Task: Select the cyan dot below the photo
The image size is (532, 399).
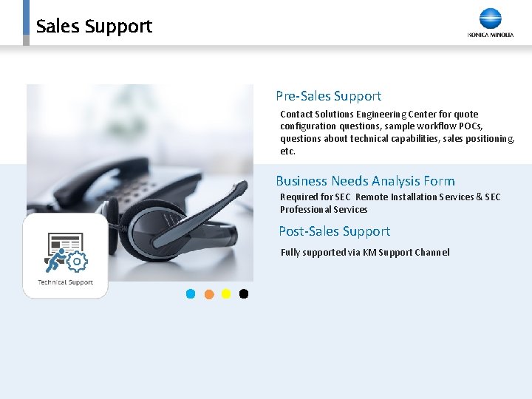Action: tap(191, 294)
